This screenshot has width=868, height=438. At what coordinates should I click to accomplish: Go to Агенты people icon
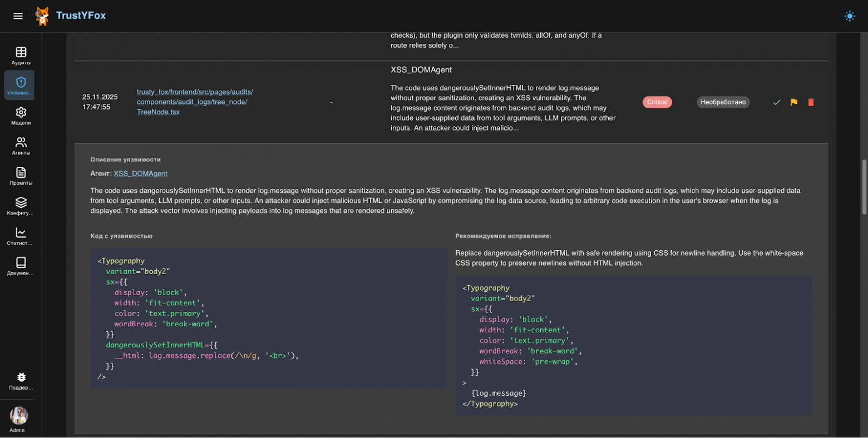(x=21, y=146)
